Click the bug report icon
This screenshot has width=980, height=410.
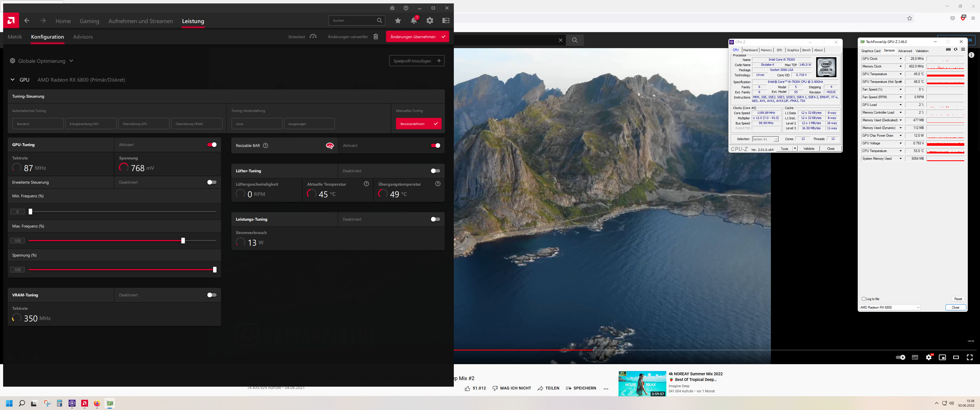click(392, 8)
